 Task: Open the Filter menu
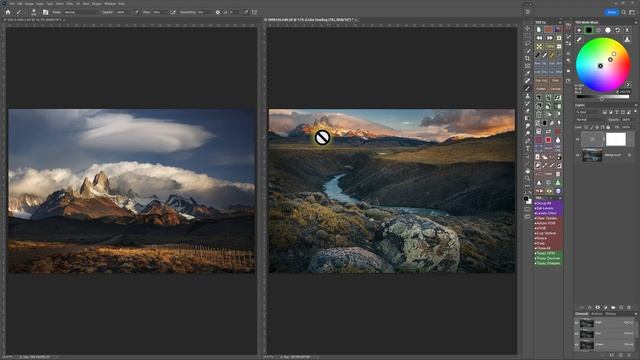69,4
